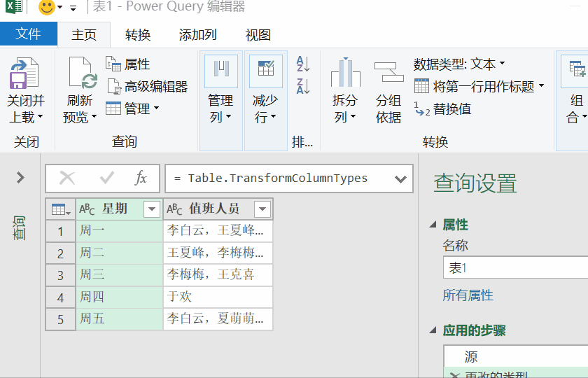Screen dimensions: 588x378
Task: Switch to the 转换 tab
Action: point(138,35)
